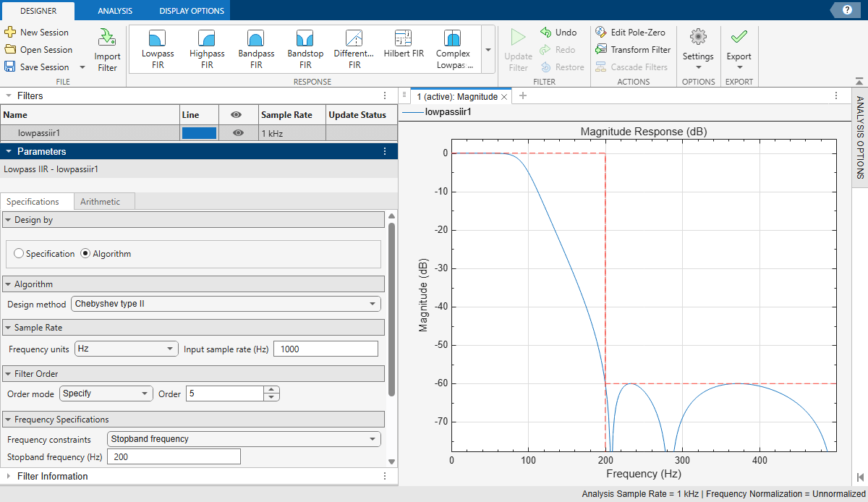
Task: Click Transform Filter
Action: click(x=633, y=50)
